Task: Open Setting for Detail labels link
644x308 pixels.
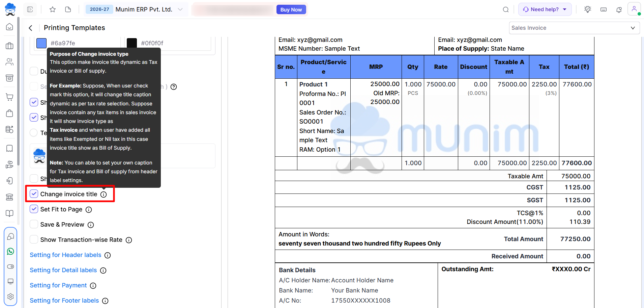Action: coord(63,270)
